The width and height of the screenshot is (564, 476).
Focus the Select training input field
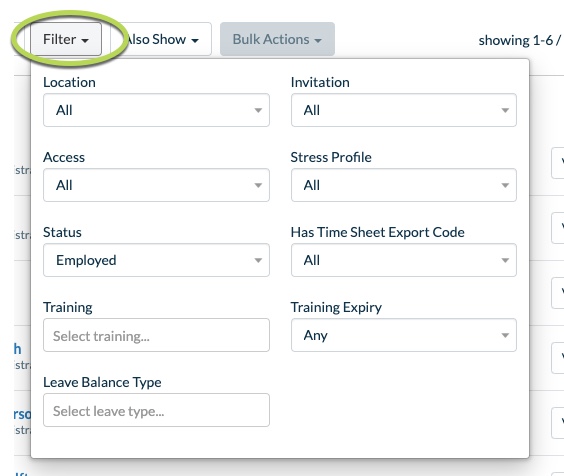pos(156,335)
